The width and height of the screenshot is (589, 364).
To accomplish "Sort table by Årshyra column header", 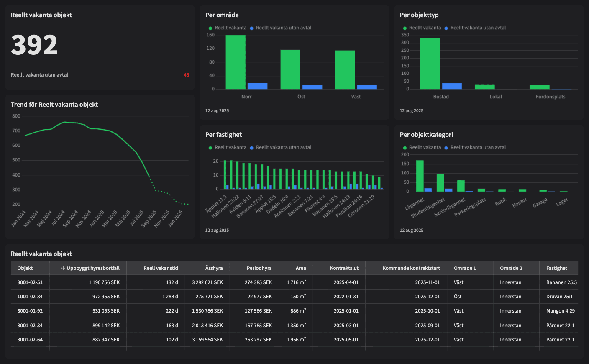I will pos(214,268).
